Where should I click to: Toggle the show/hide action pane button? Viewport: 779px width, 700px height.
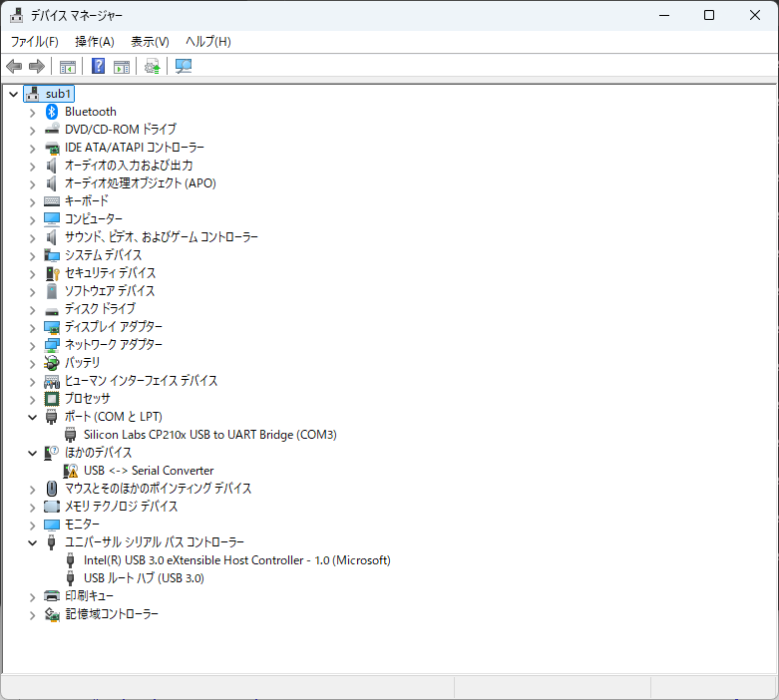[x=122, y=67]
